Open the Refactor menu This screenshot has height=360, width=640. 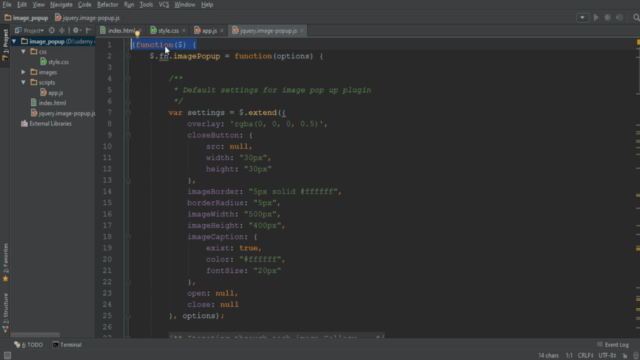point(108,4)
